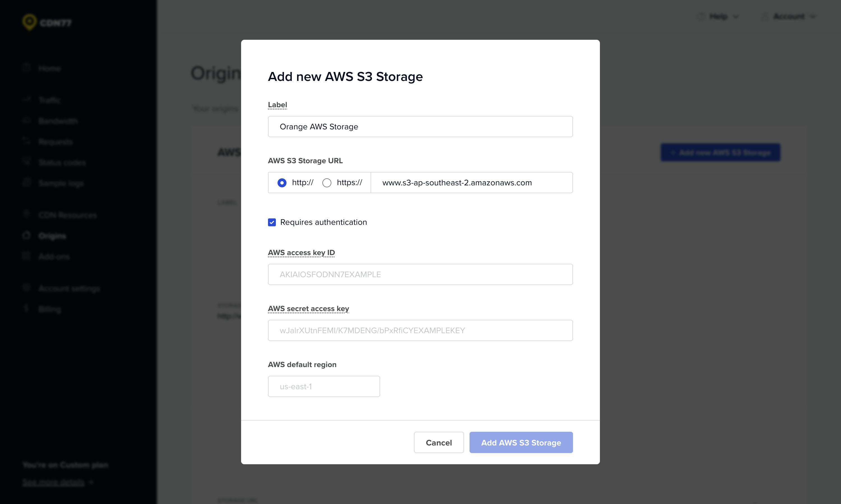Open Traffic in the sidebar
Viewport: 841px width, 504px height.
tap(50, 100)
